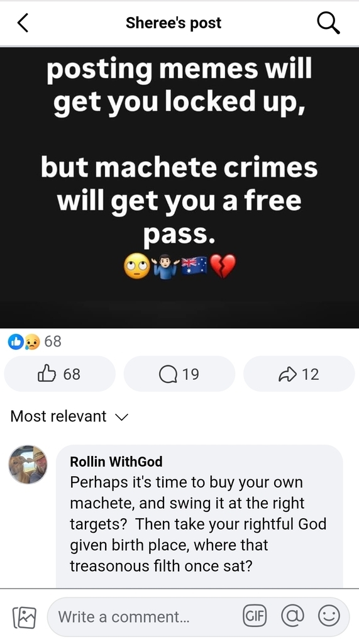Click the blue like reaction icon
Viewport: 359px width, 644px height.
click(16, 341)
